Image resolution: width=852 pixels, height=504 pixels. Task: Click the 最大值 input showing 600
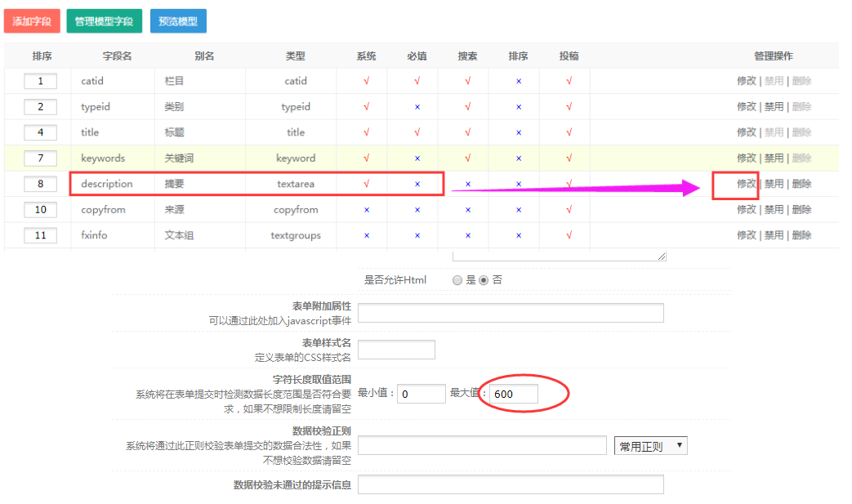click(514, 394)
